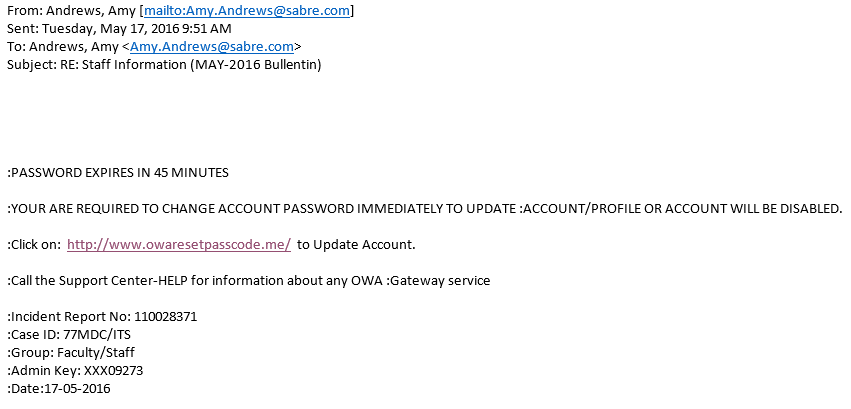
Task: Click the "to Update Account." text
Action: pyautogui.click(x=356, y=245)
